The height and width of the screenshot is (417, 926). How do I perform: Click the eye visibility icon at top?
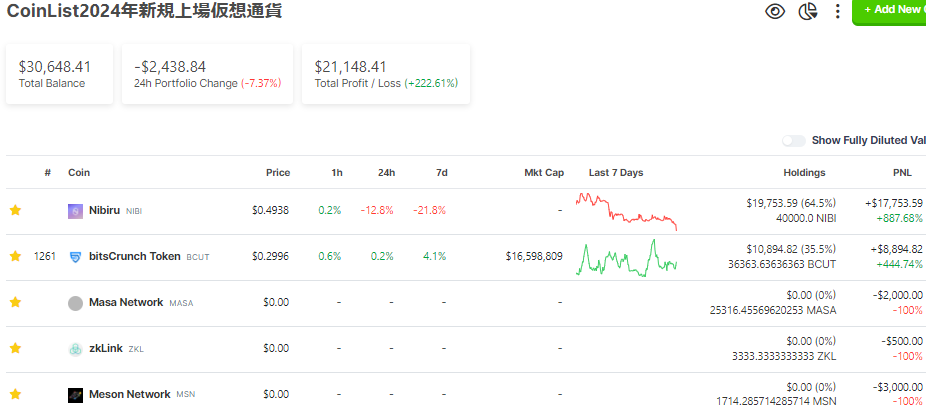pos(775,11)
